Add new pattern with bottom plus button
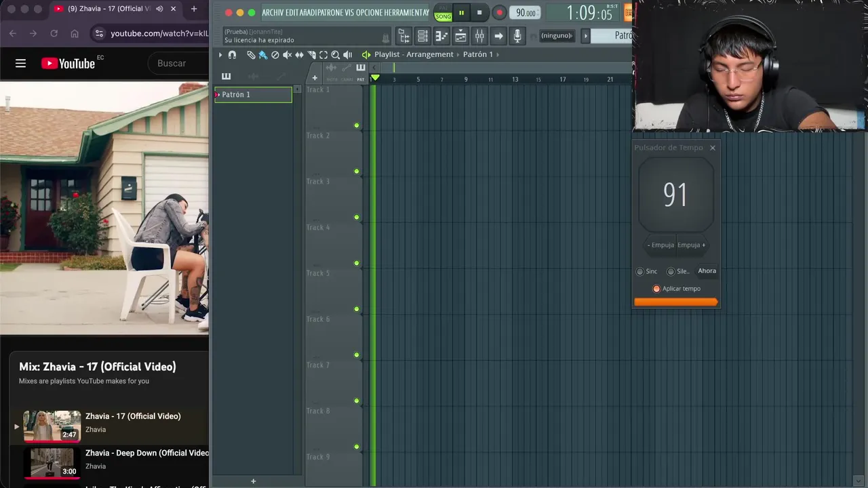The width and height of the screenshot is (868, 488). [x=254, y=481]
